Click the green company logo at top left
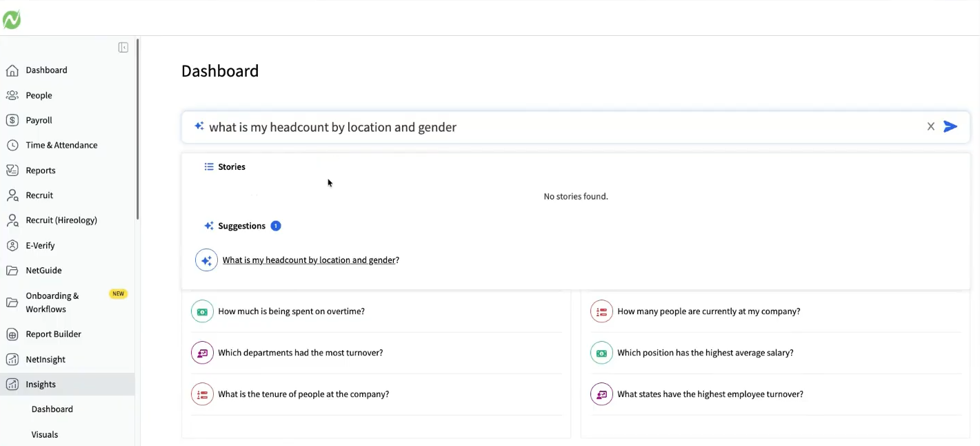The image size is (980, 446). pos(12,20)
